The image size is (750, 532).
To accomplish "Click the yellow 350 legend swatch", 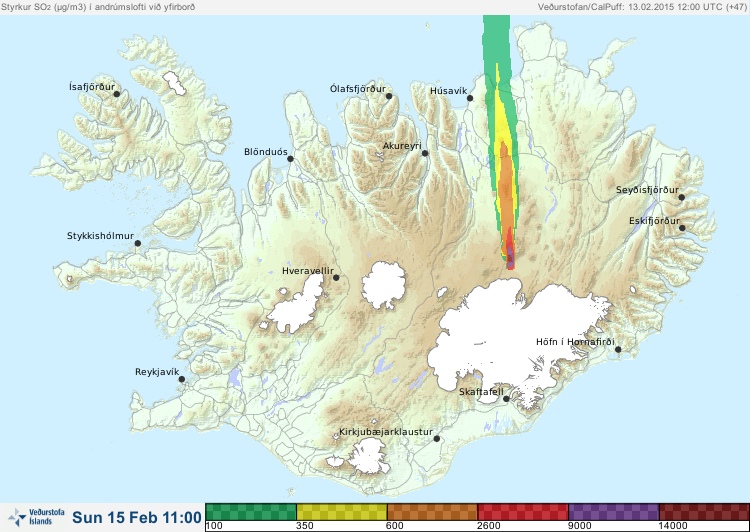I will [x=342, y=511].
